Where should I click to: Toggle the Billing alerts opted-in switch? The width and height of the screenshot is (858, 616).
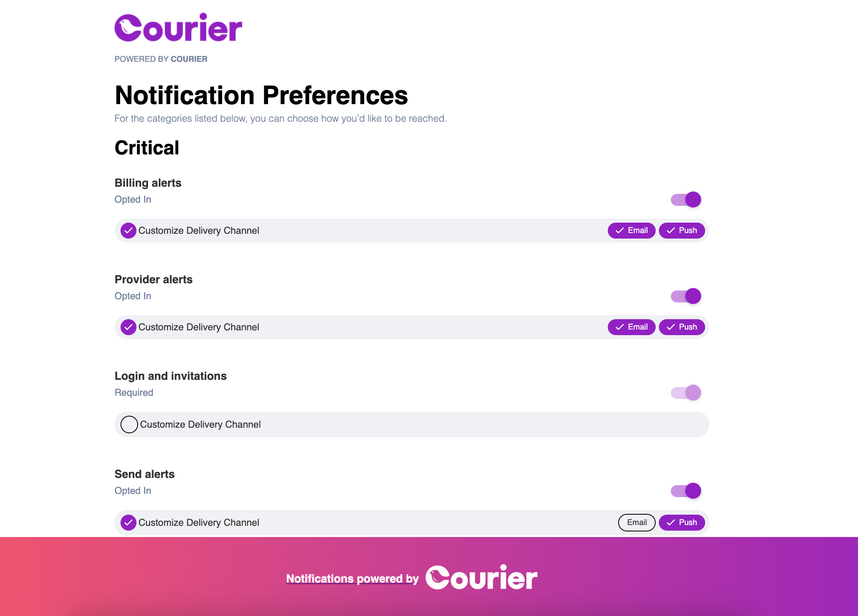pyautogui.click(x=685, y=199)
